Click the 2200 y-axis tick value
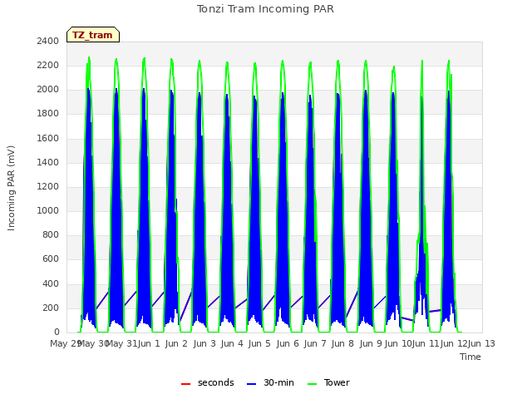532x399 pixels. click(48, 65)
